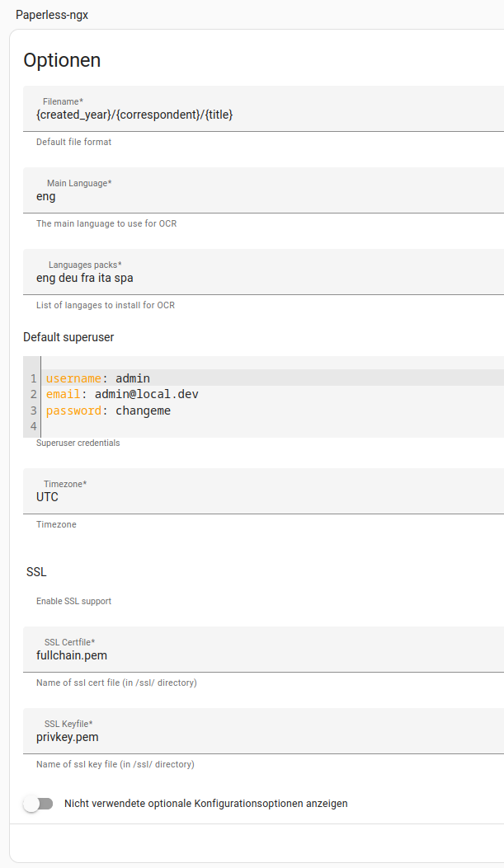Toggle Nicht verwendete optionale Konfigurationsoptionen switch

click(38, 804)
